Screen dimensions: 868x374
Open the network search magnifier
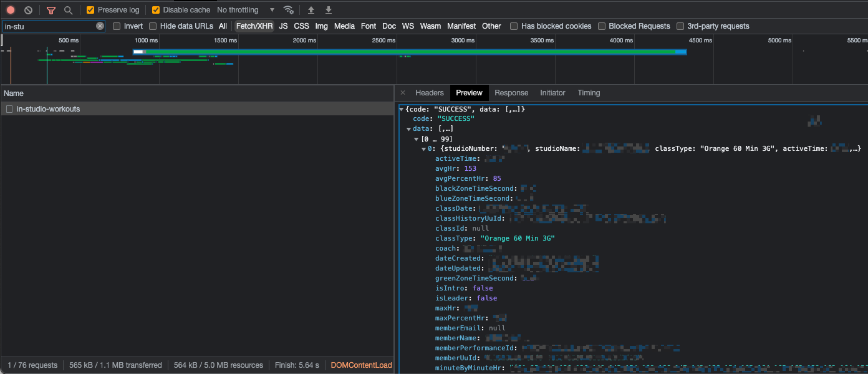click(69, 10)
